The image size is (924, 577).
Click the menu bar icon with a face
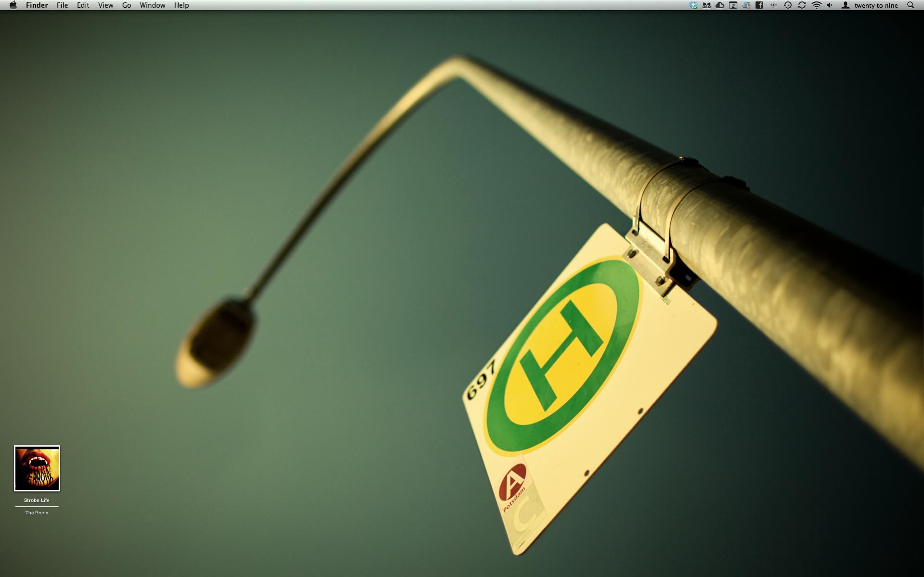tap(746, 5)
